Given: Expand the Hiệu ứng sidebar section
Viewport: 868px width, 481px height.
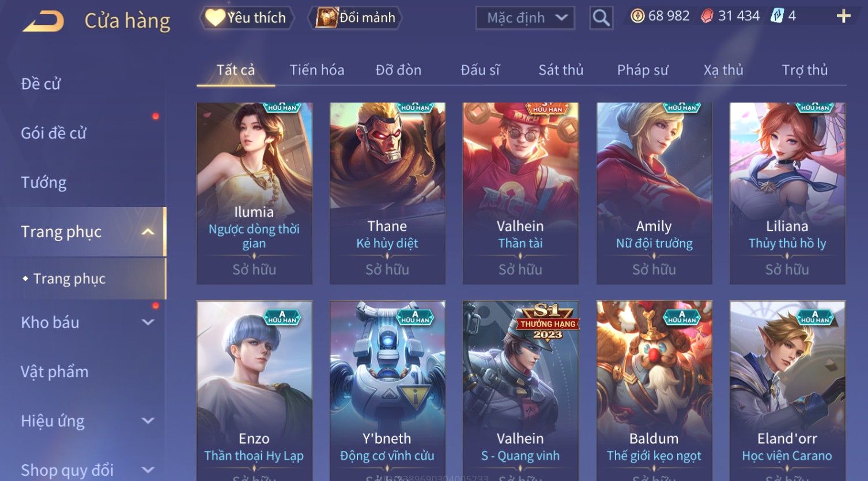Looking at the screenshot, I should point(148,421).
